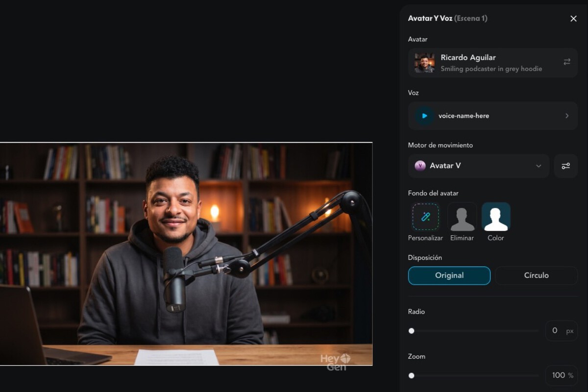Open voice selection chevron arrow
Viewport: 588px width, 392px height.
click(x=567, y=116)
